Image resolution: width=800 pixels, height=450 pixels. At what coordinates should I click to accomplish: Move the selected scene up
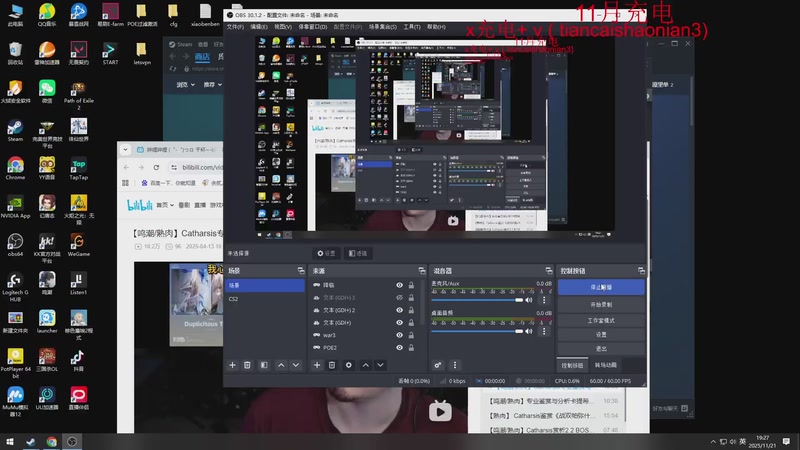tap(281, 365)
